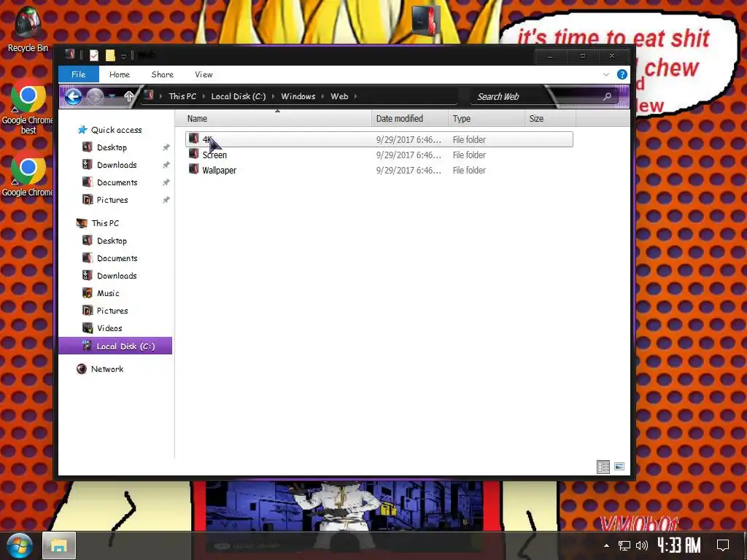The height and width of the screenshot is (560, 747).
Task: Click the volume speaker tray icon
Action: [642, 545]
